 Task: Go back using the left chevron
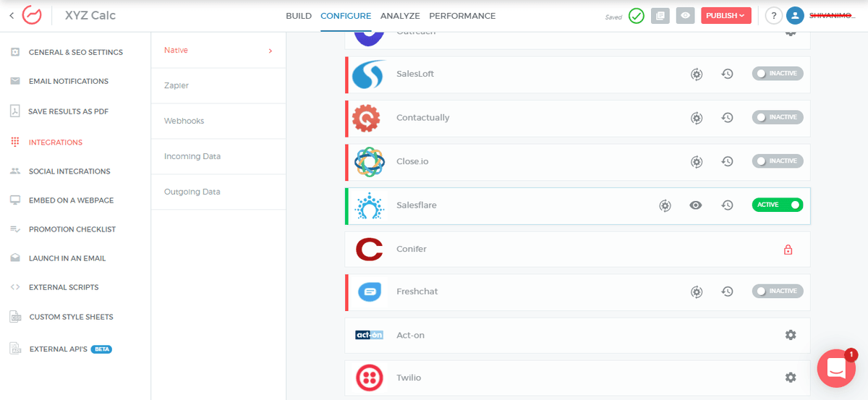pos(12,15)
